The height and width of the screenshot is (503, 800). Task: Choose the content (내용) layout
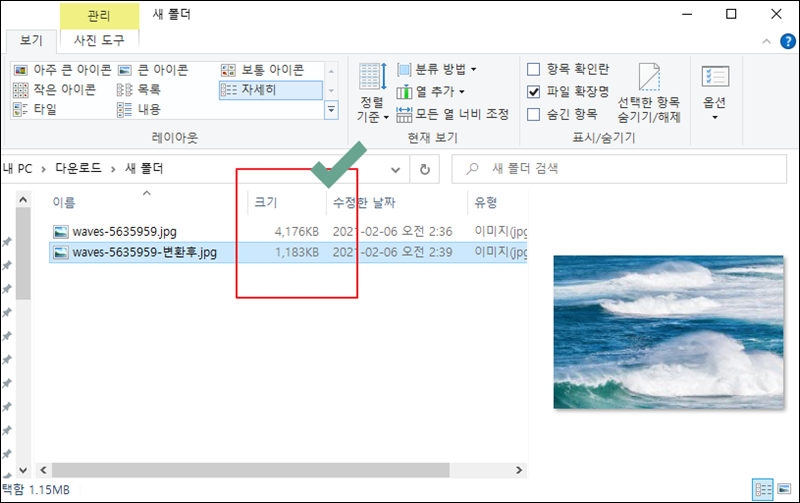click(139, 109)
